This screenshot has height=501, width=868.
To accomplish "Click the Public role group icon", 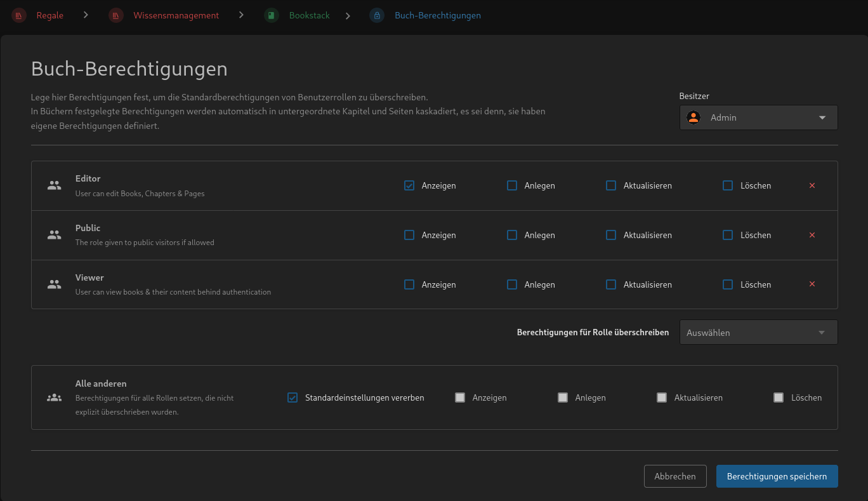I will pyautogui.click(x=55, y=235).
